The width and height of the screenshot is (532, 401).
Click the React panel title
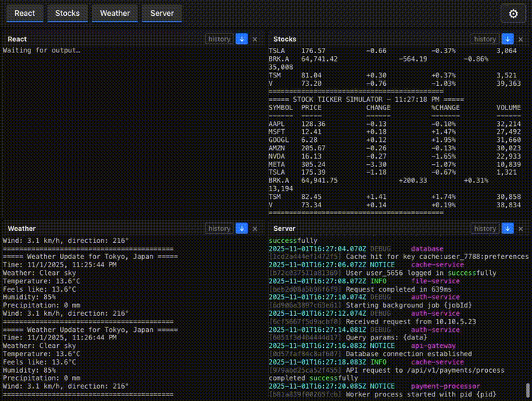click(x=17, y=39)
